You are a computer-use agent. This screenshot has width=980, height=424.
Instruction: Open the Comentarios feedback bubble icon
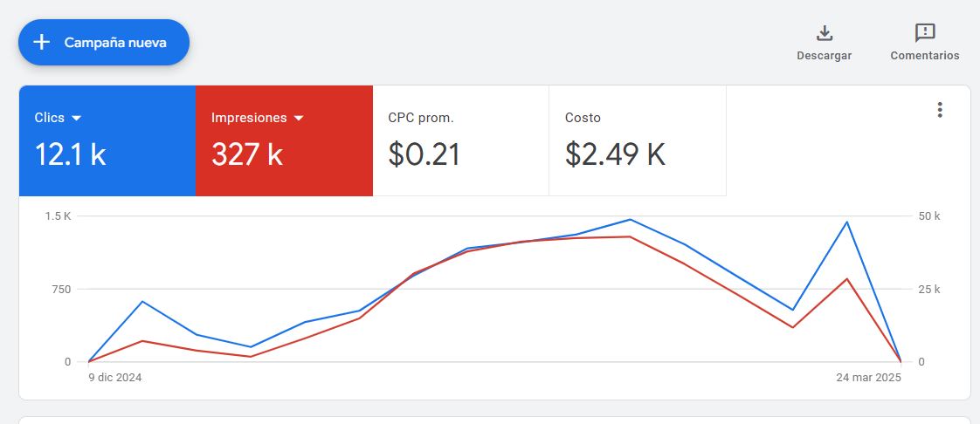(924, 33)
